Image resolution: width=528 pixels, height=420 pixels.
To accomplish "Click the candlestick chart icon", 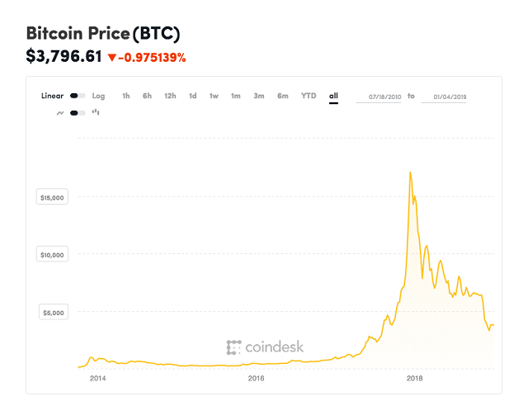I will click(x=96, y=112).
